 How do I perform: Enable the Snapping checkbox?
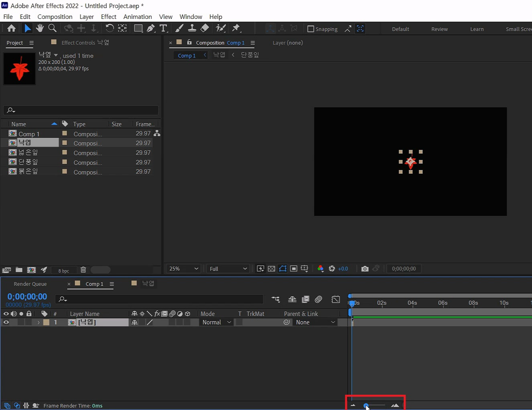[310, 29]
